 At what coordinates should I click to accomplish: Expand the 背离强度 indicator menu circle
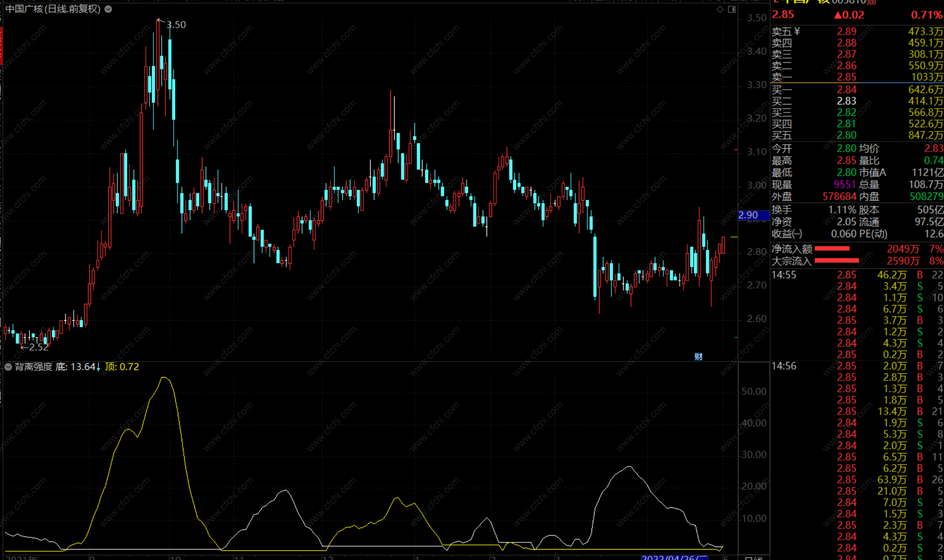pyautogui.click(x=8, y=367)
